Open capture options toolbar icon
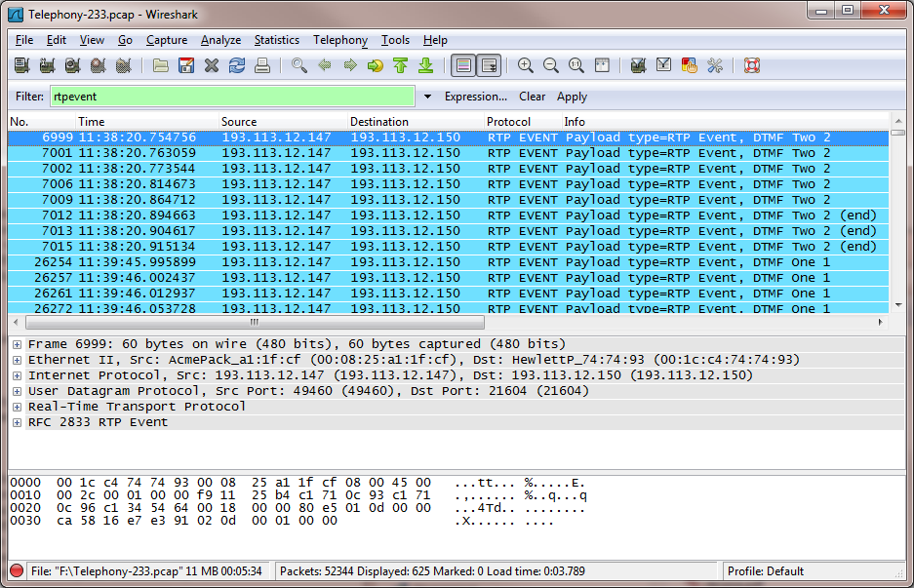Image resolution: width=914 pixels, height=588 pixels. (x=47, y=65)
